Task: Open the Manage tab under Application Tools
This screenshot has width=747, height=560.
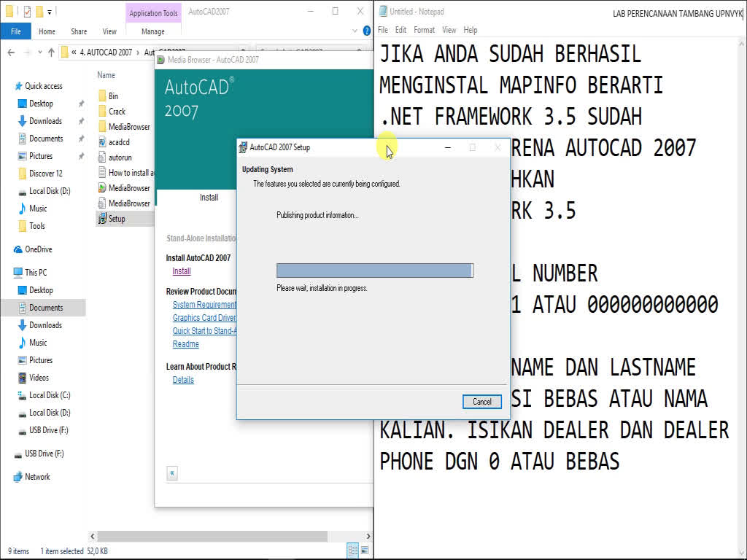Action: [x=153, y=31]
